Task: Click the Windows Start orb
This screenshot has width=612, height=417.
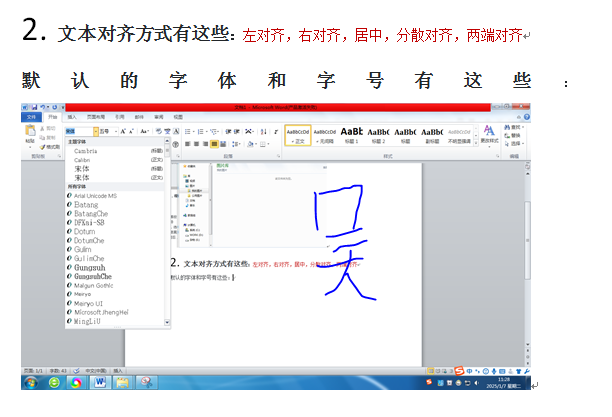Action: [31, 383]
